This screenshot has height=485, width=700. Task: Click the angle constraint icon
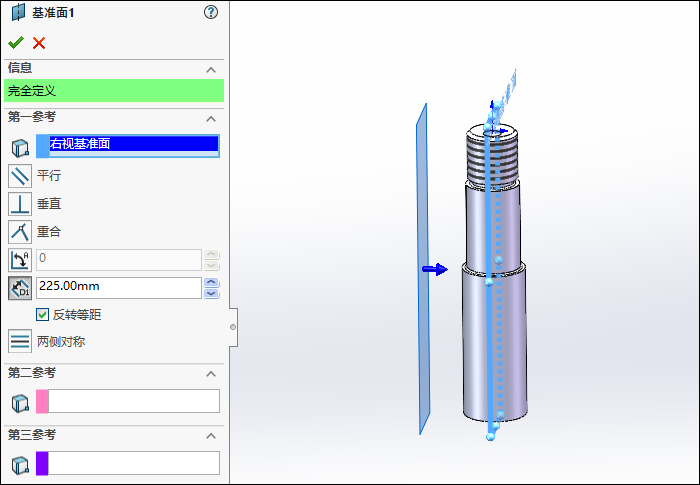click(20, 260)
